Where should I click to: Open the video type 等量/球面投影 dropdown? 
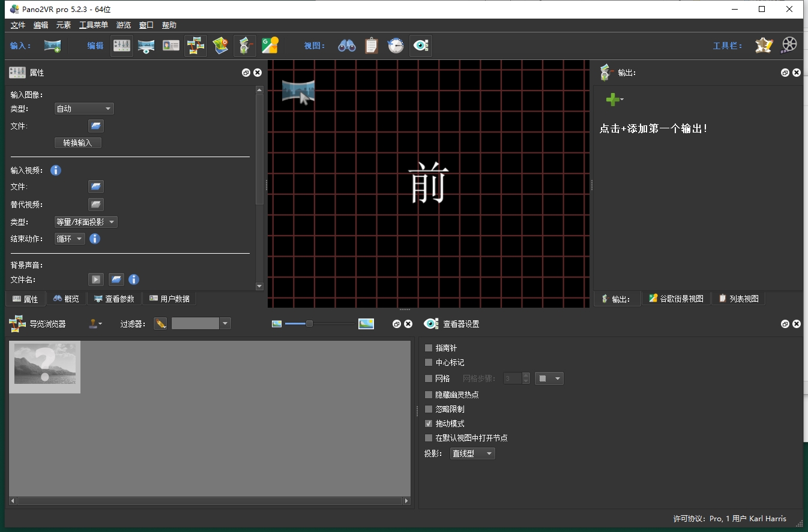[86, 222]
